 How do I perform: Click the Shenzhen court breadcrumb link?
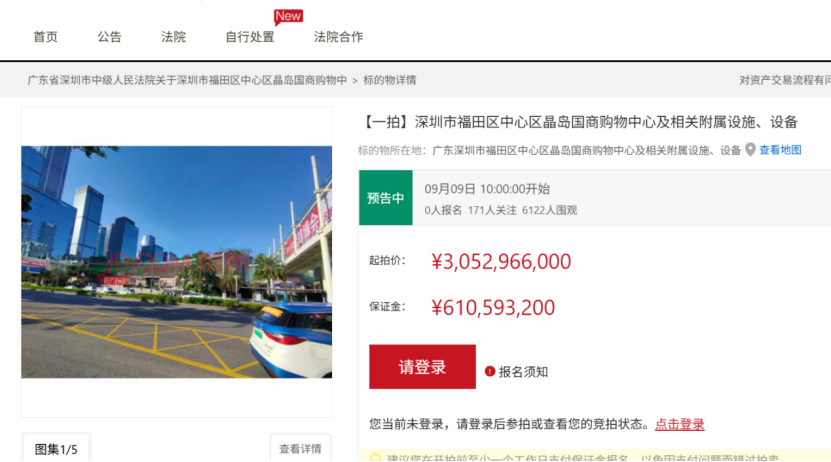click(187, 80)
